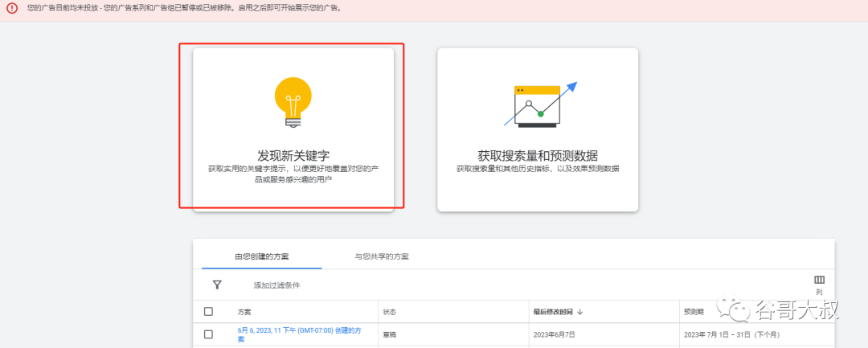Sort by 最后修改时间 column header
Viewport: 868px width, 348px height.
[x=558, y=312]
